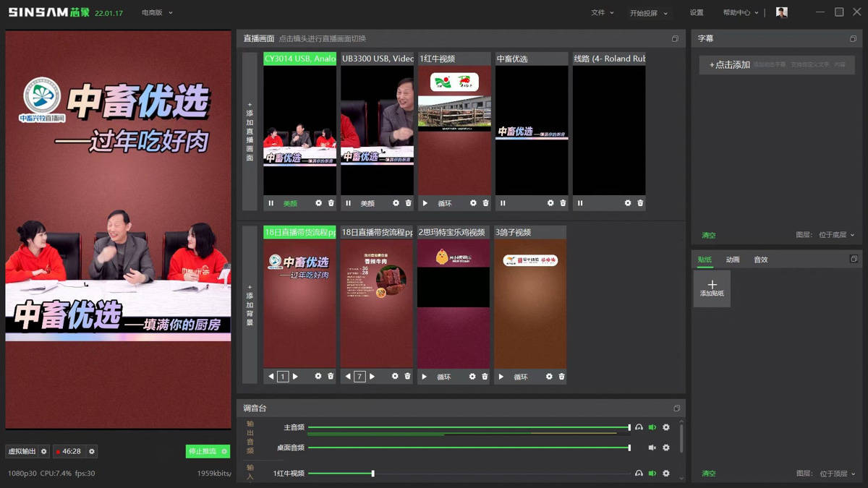The width and height of the screenshot is (868, 488).
Task: Delete the 中畜优选 scene
Action: [x=563, y=203]
